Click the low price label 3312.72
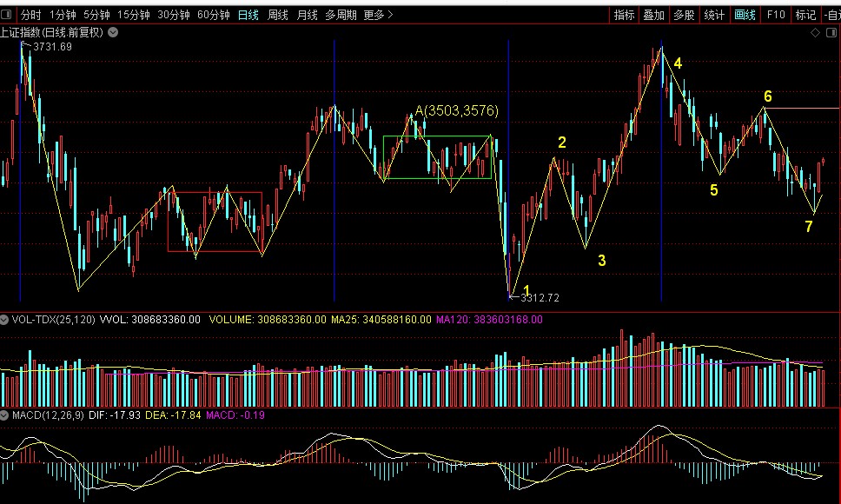The height and width of the screenshot is (504, 841). 540,297
